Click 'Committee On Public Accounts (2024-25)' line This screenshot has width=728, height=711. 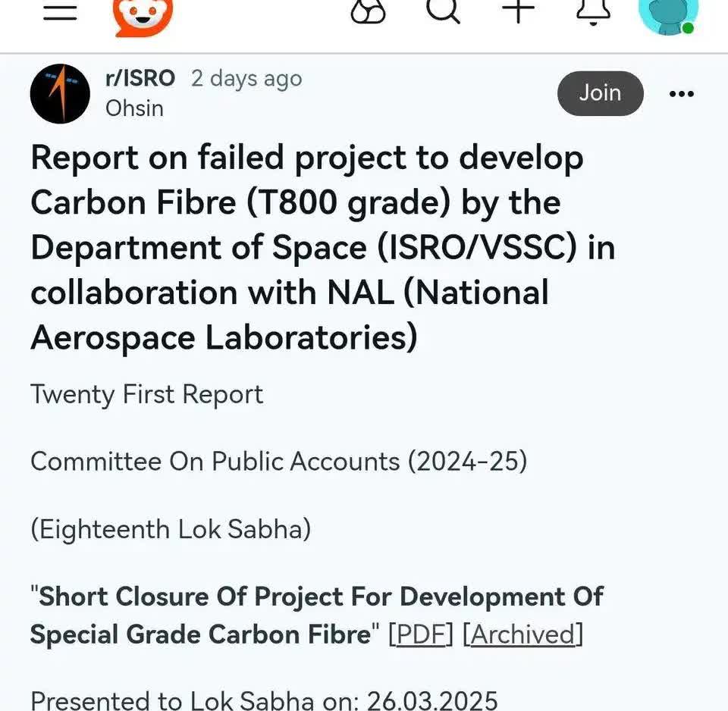coord(278,461)
